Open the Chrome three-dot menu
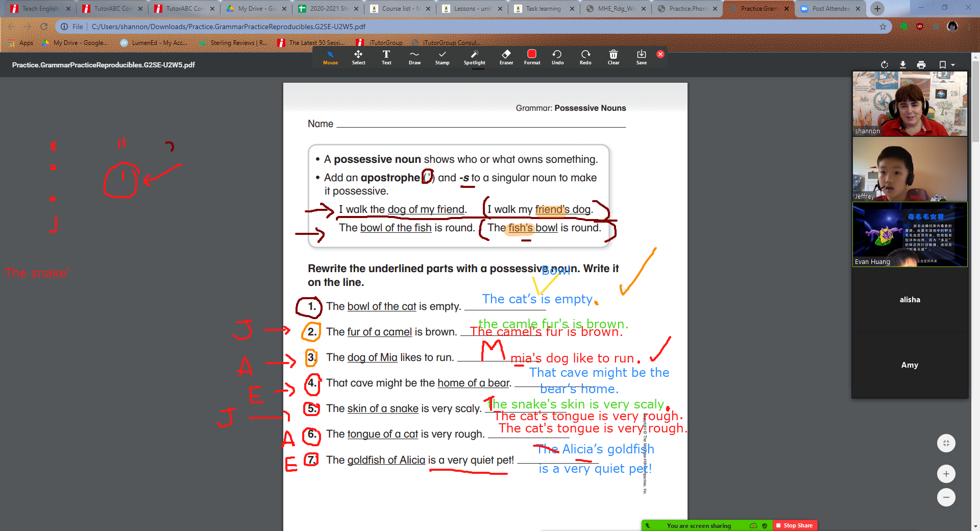Viewport: 980px width, 531px height. 969,27
